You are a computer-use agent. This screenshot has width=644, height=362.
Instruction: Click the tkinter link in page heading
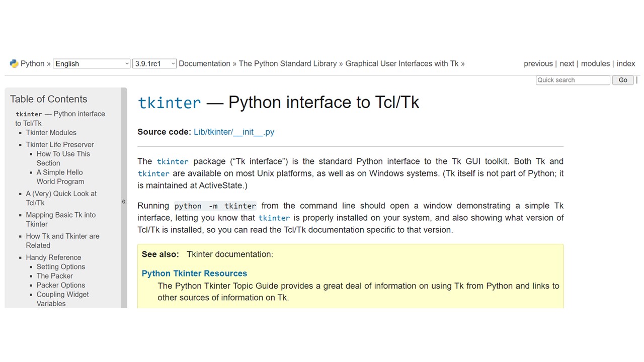[169, 103]
